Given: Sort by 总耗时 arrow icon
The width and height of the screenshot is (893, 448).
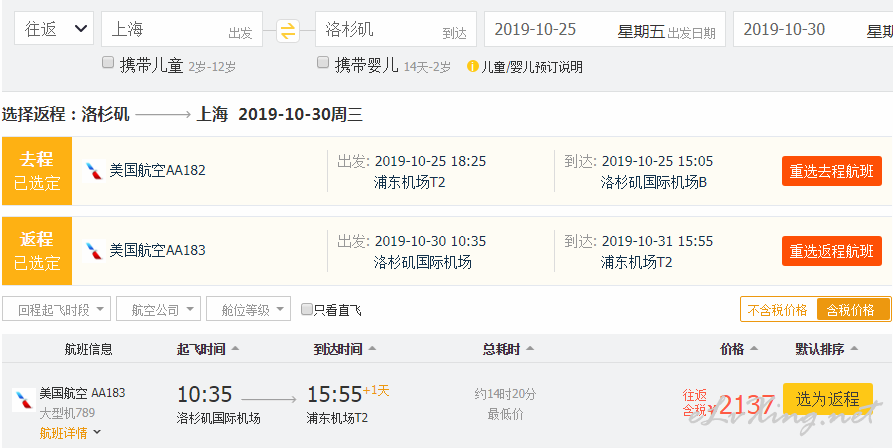Looking at the screenshot, I should (530, 349).
